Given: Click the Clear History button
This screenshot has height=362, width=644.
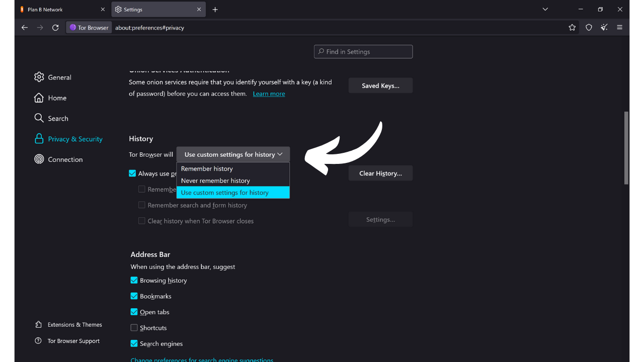Looking at the screenshot, I should (x=380, y=173).
